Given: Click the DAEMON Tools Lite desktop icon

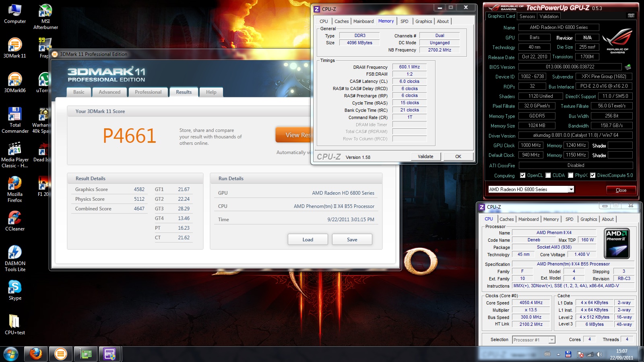Looking at the screenshot, I should 15,259.
